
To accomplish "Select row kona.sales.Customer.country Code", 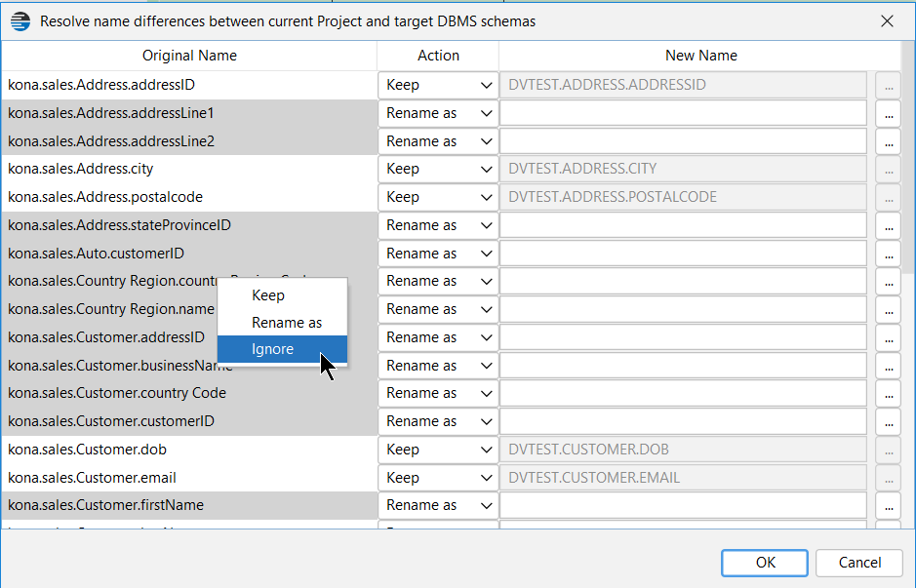I will pyautogui.click(x=189, y=394).
